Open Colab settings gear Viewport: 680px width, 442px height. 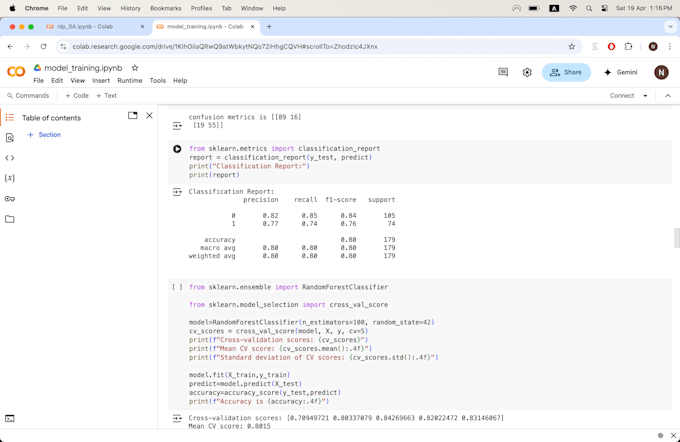[527, 72]
